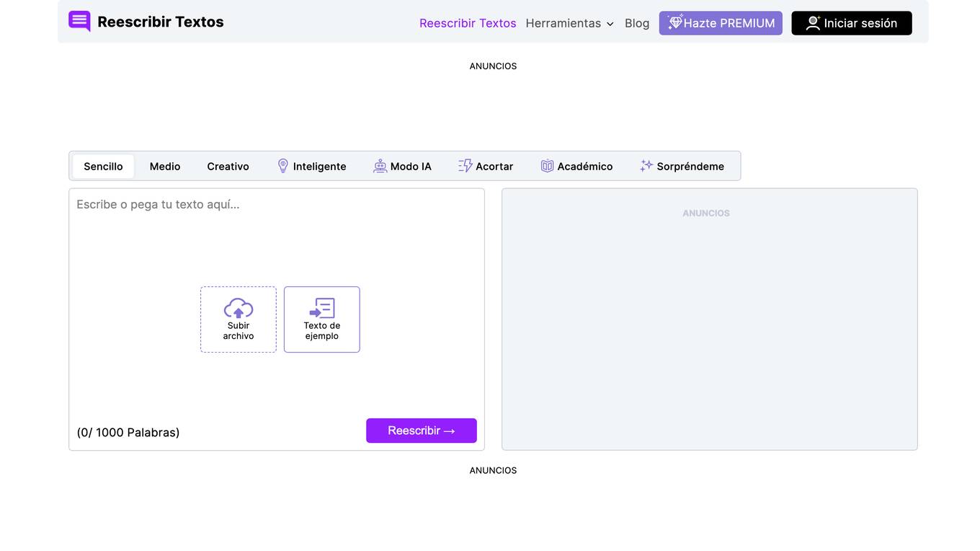Click the ANUNCIOS label above the mode tabs
Screen dimensions: 980x551
pos(493,66)
